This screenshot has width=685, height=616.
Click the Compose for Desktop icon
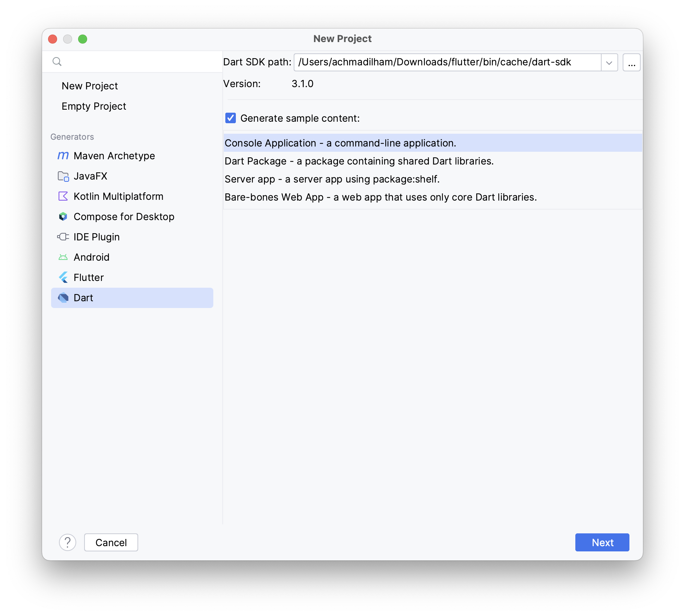coord(63,216)
